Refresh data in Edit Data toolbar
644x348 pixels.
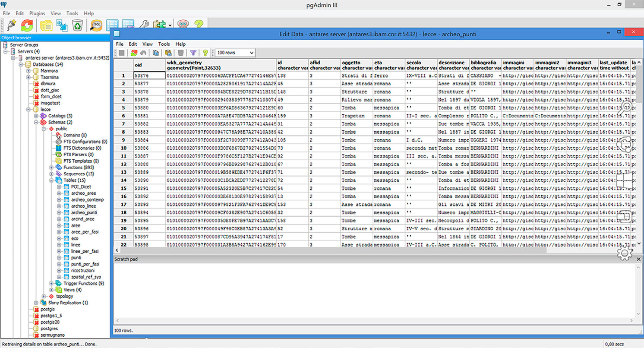pyautogui.click(x=133, y=53)
